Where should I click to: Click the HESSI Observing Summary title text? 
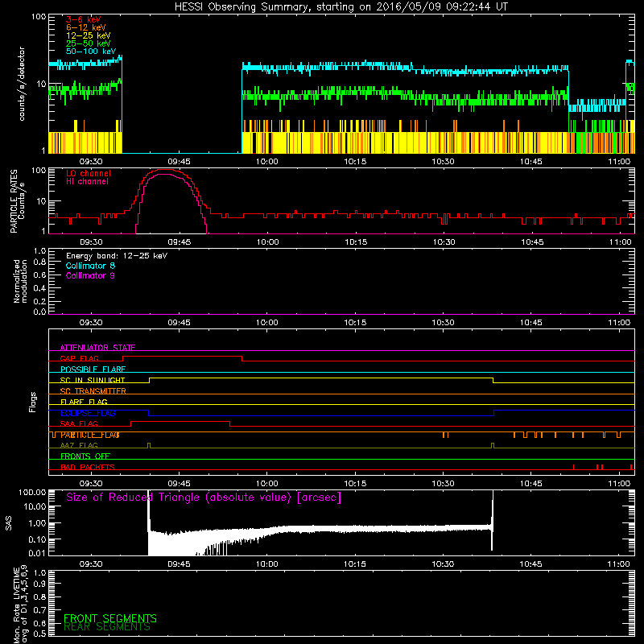click(x=341, y=7)
